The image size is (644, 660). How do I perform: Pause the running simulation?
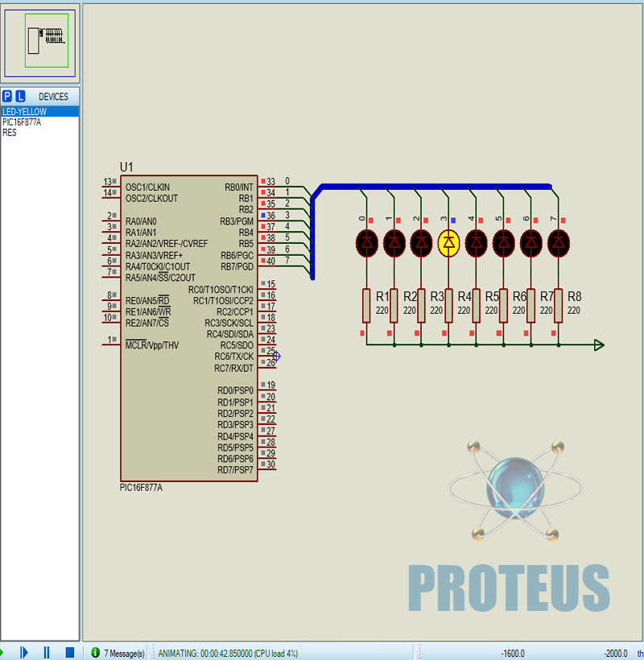[47, 652]
